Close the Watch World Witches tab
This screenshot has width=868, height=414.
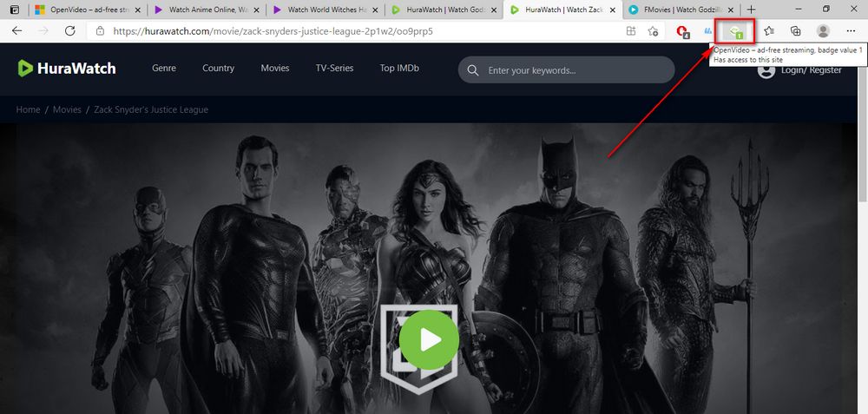point(375,10)
